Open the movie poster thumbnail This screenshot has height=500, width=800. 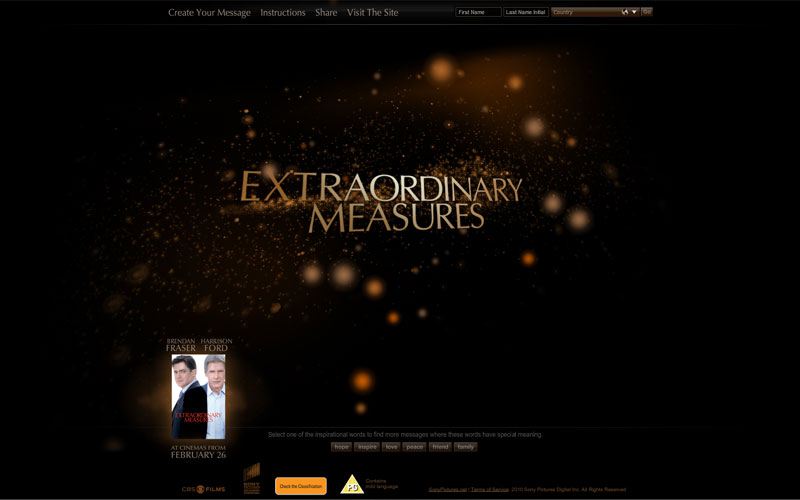[198, 397]
